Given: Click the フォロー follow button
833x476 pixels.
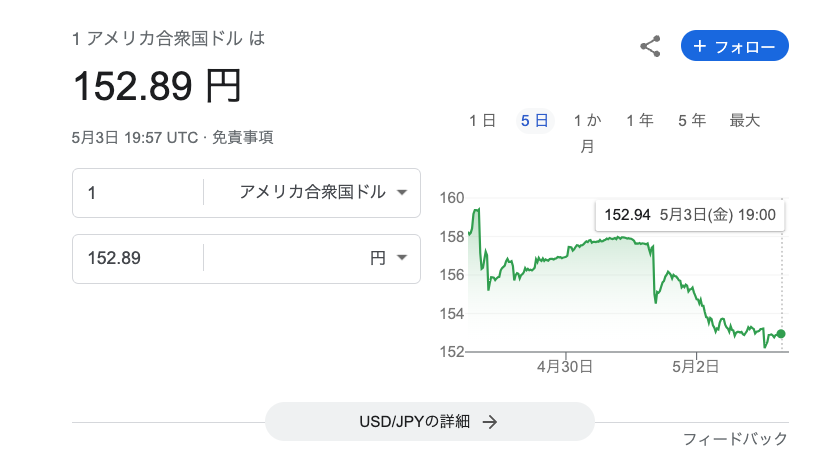Looking at the screenshot, I should 735,46.
